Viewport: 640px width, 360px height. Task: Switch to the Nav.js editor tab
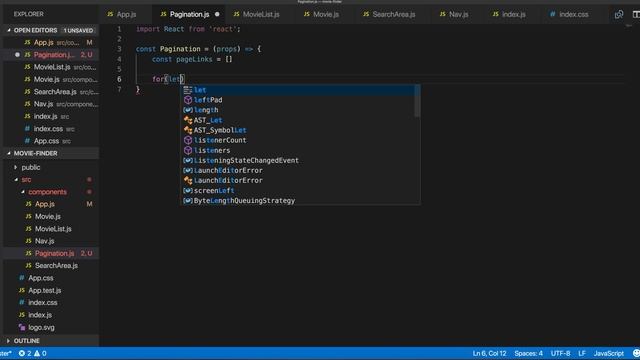pyautogui.click(x=454, y=14)
